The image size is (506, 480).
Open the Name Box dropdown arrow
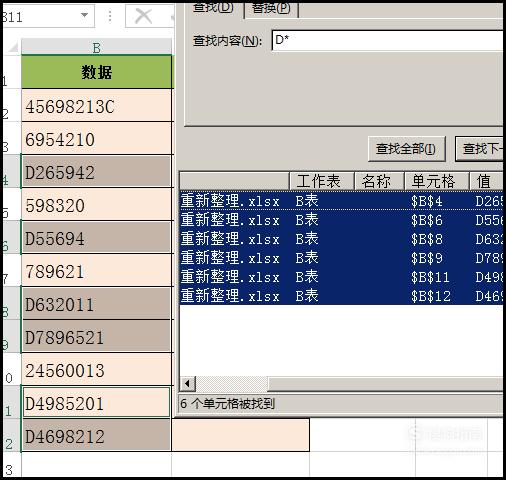[85, 15]
